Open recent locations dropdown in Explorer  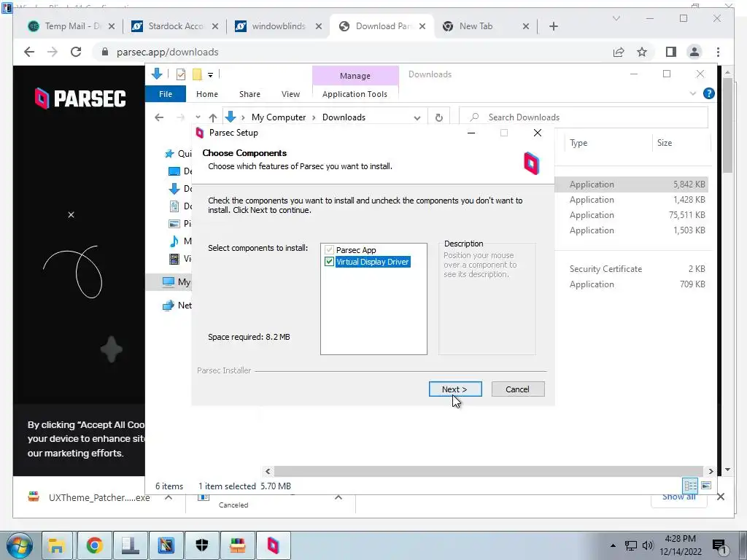click(x=198, y=117)
